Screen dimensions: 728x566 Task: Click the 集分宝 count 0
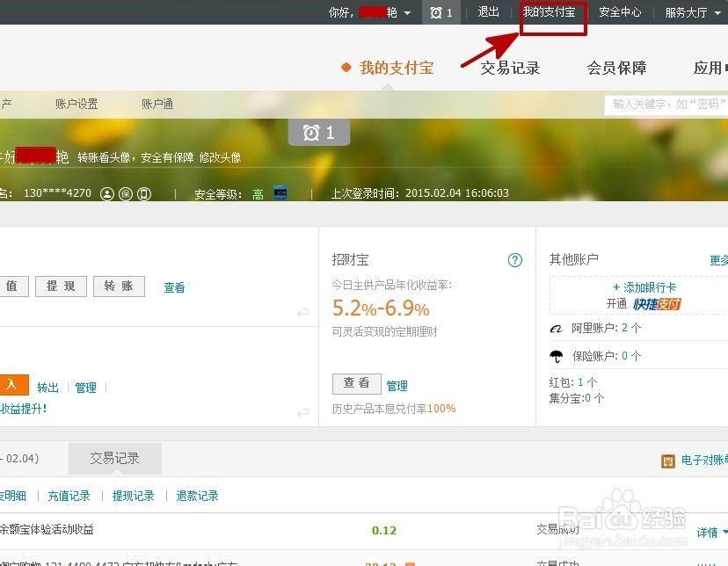(x=588, y=398)
